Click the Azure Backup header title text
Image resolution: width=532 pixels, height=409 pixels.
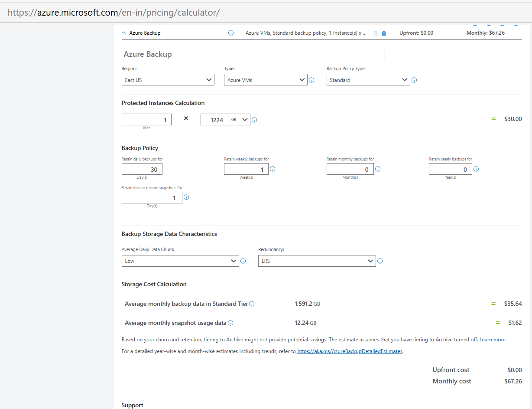coord(145,33)
